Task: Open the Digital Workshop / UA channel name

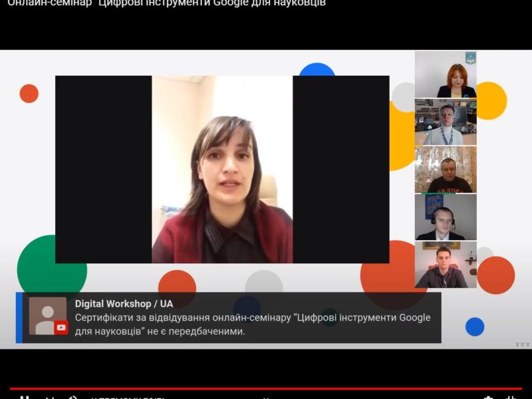Action: coord(124,304)
